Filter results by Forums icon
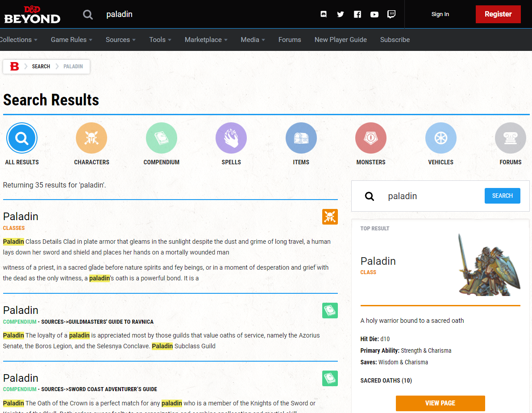Screen dimensions: 532x413 point(511,138)
